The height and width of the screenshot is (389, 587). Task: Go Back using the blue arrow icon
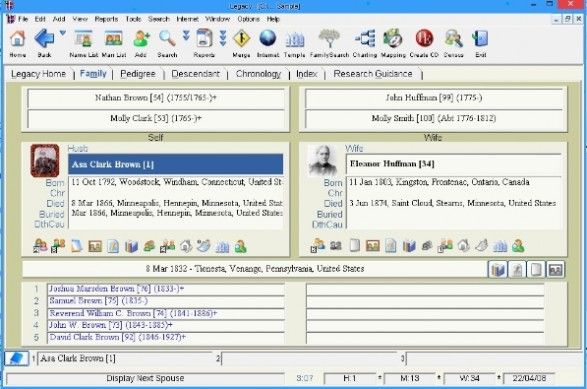(x=45, y=38)
